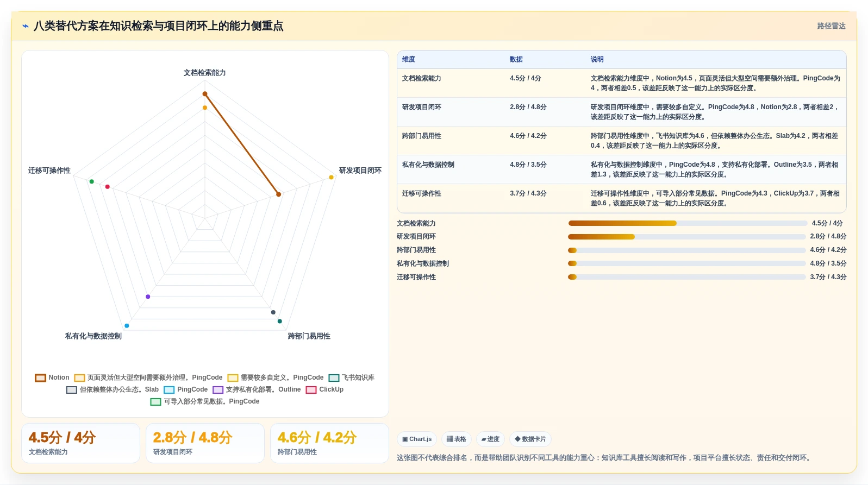Click the 进度 pill
The height and width of the screenshot is (485, 868).
pos(490,439)
